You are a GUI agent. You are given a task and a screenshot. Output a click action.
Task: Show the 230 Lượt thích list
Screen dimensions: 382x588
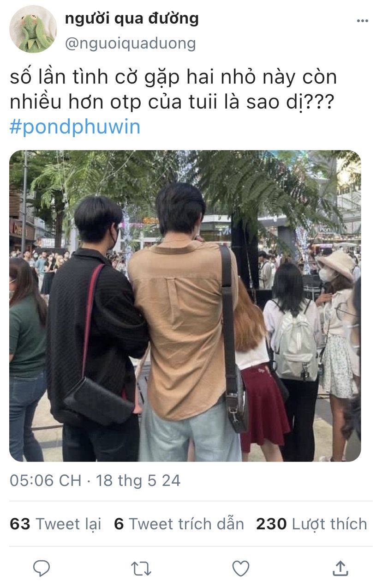(312, 524)
